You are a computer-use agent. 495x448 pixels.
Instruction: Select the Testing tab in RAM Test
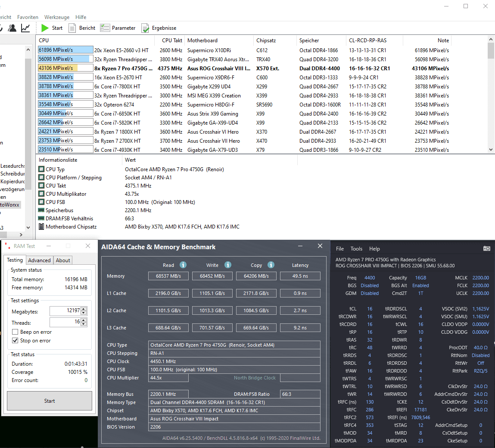coord(15,260)
